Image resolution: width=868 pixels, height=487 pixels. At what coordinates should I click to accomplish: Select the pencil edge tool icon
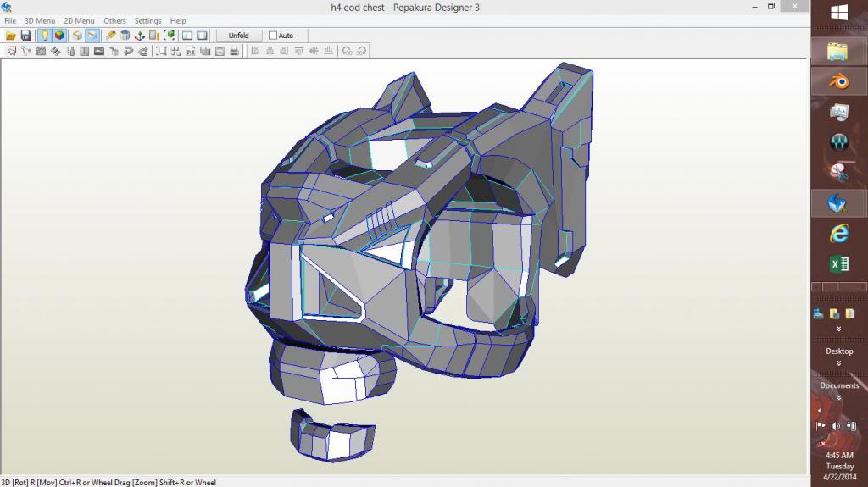[x=111, y=36]
